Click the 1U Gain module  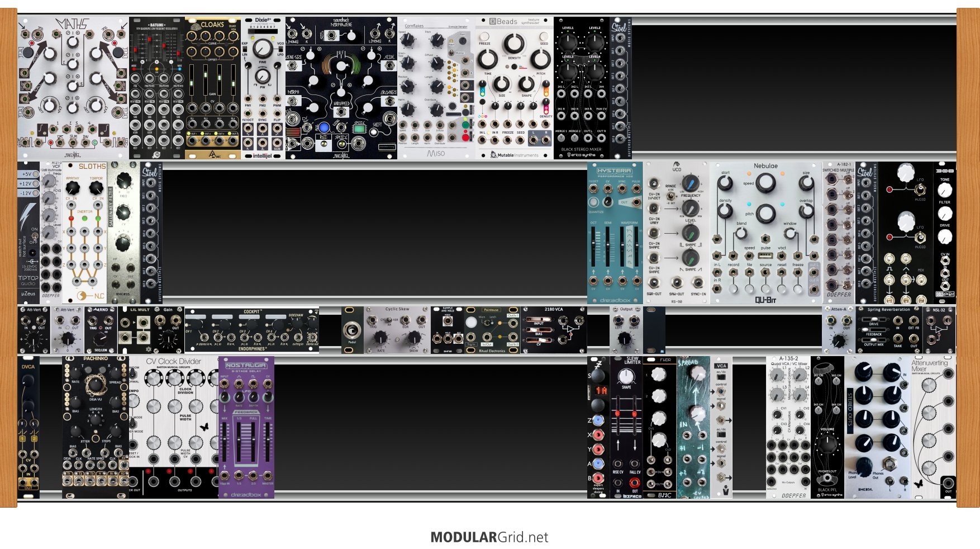pyautogui.click(x=168, y=330)
